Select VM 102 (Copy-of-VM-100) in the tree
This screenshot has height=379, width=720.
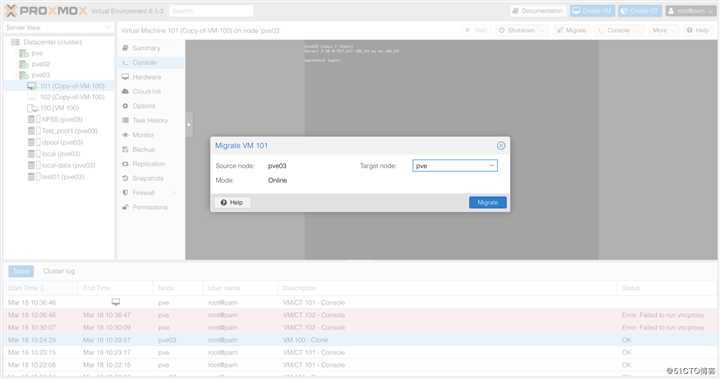(x=72, y=97)
